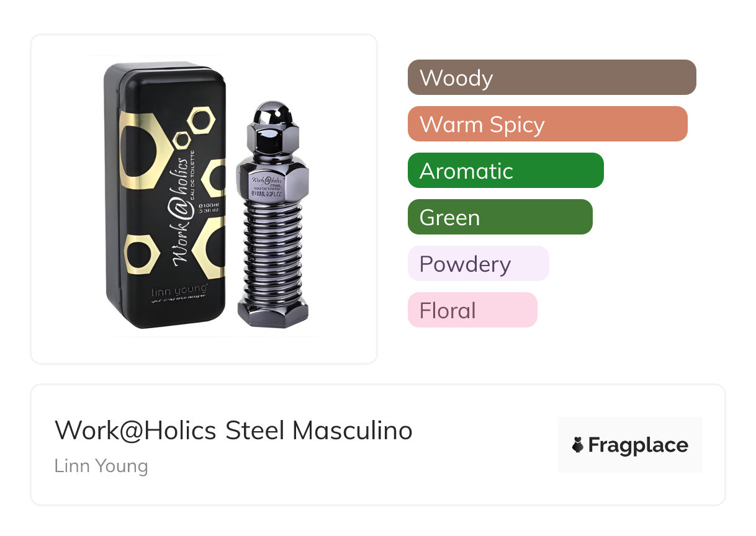
Task: Open the Work@Holics Steel Masculino title
Action: click(x=233, y=431)
